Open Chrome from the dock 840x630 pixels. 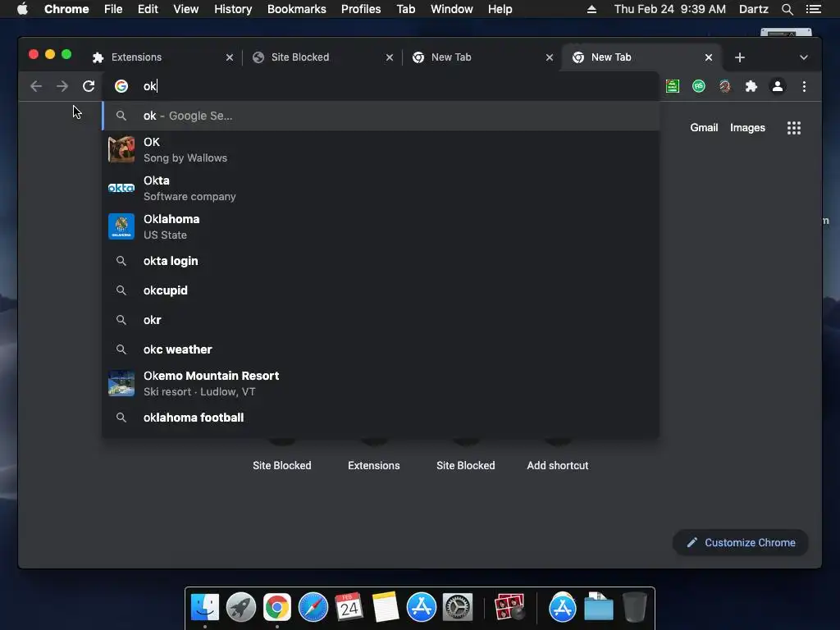coord(277,608)
